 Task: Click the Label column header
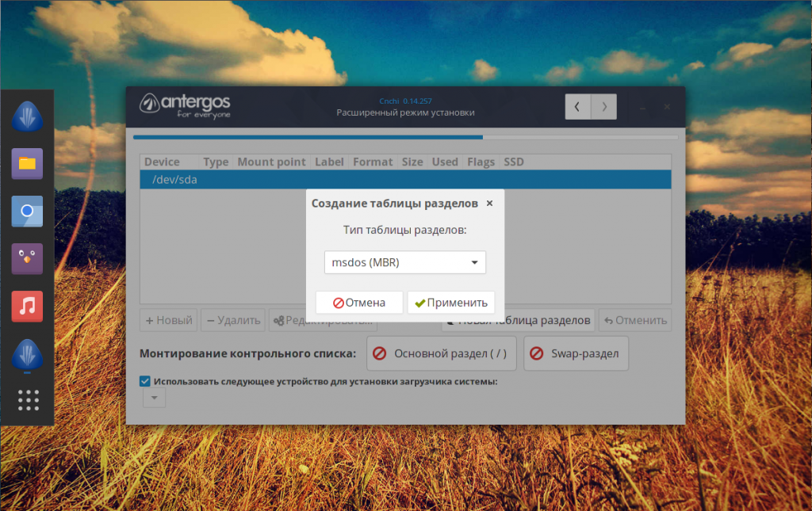[329, 162]
